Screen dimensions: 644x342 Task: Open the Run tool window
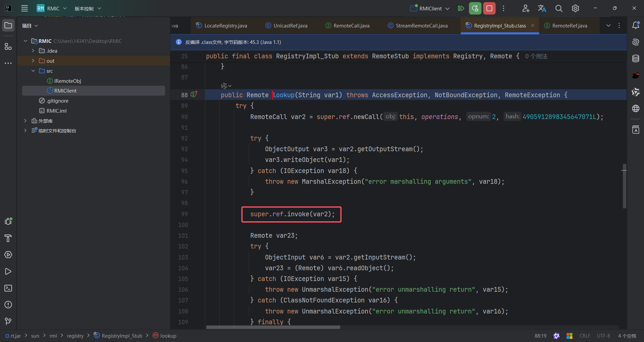click(8, 272)
